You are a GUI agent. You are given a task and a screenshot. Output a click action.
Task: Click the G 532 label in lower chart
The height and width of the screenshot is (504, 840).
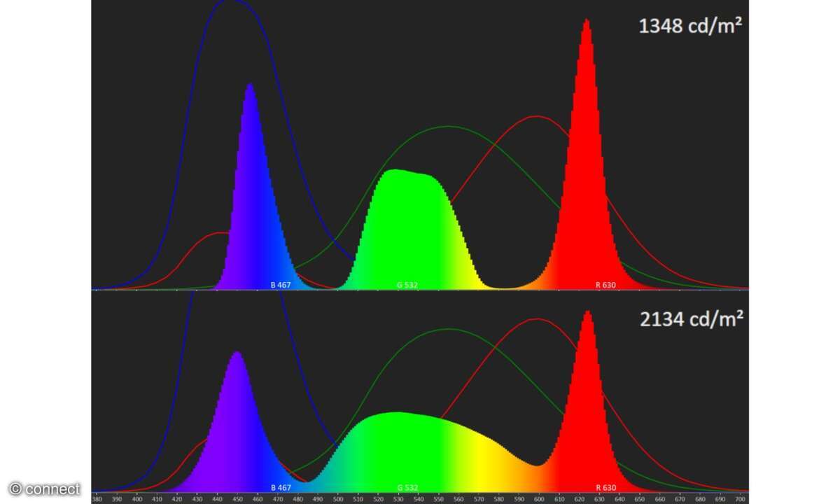[407, 487]
